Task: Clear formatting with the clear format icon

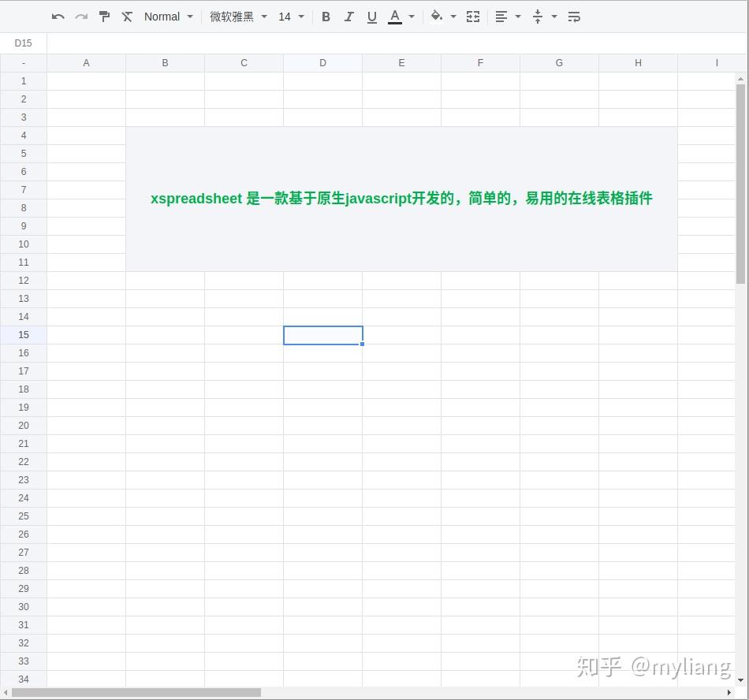Action: click(127, 16)
